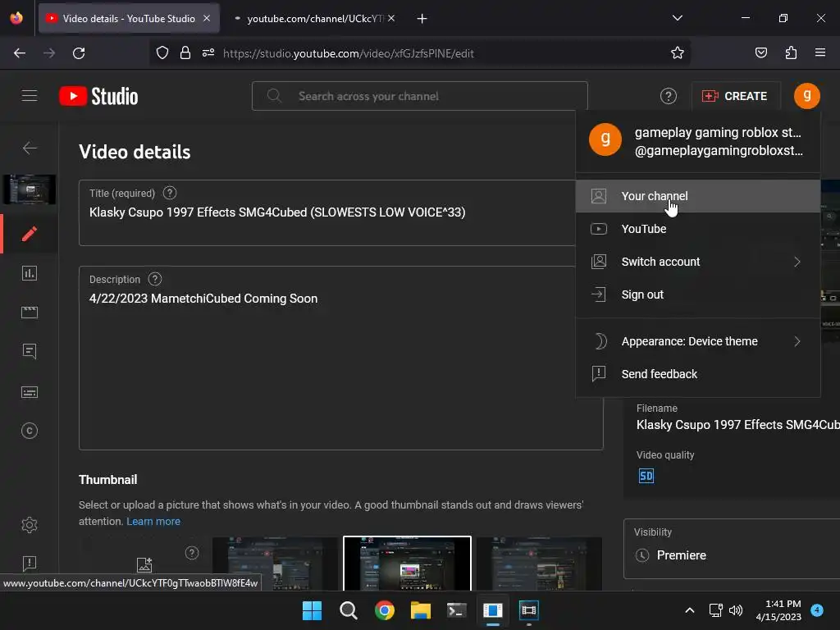This screenshot has height=630, width=840.
Task: Click the site padlock icon
Action: tap(185, 52)
